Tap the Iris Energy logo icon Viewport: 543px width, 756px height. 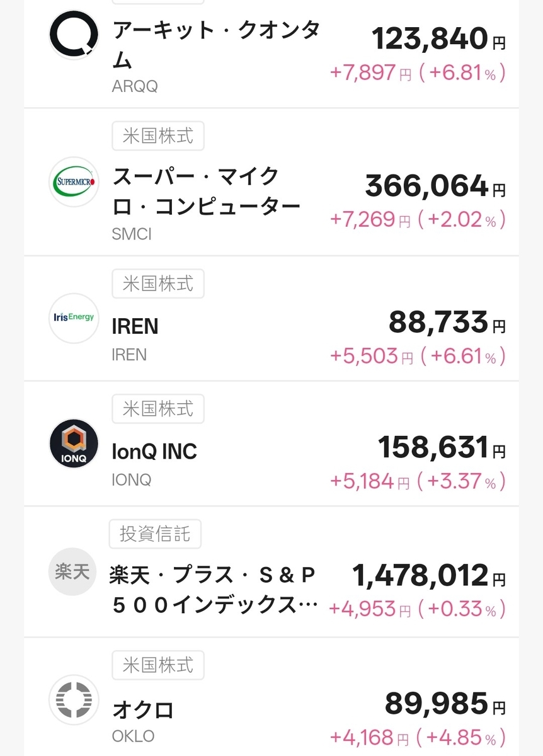tap(74, 318)
